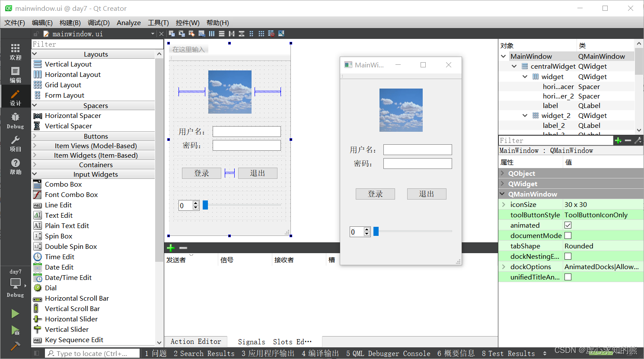The image size is (644, 359).
Task: Remove dynamic property with minus icon
Action: [628, 140]
